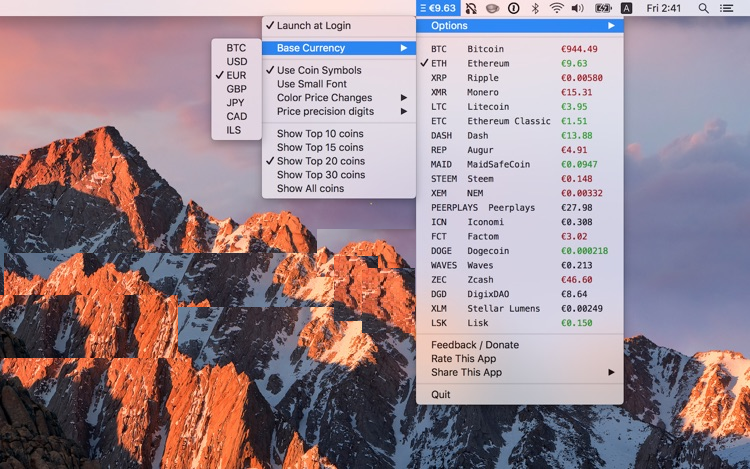Click Rate This App
Viewport: 750px width, 469px height.
519,359
